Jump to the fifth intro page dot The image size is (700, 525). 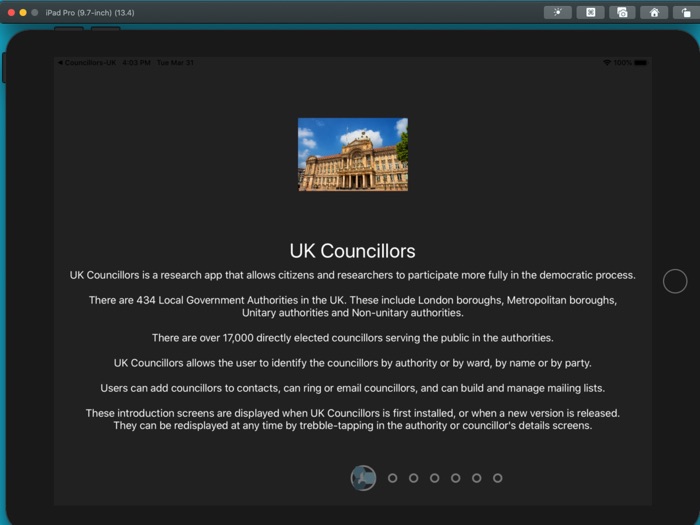tap(455, 478)
